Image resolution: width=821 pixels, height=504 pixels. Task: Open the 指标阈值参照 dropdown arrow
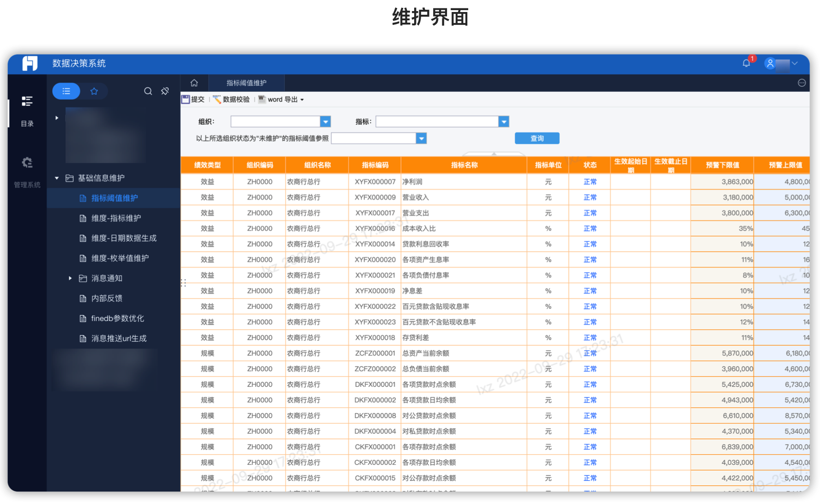tap(421, 138)
